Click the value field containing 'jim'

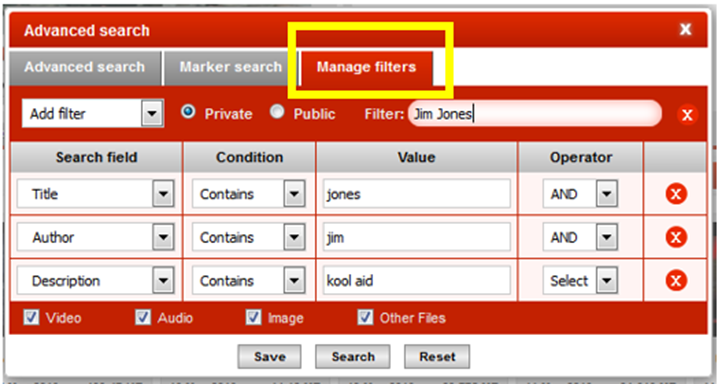pyautogui.click(x=417, y=237)
